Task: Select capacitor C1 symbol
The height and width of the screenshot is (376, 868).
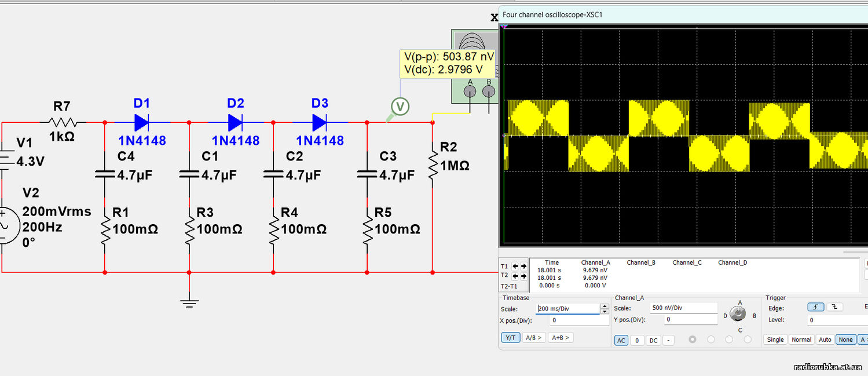Action: pos(189,173)
